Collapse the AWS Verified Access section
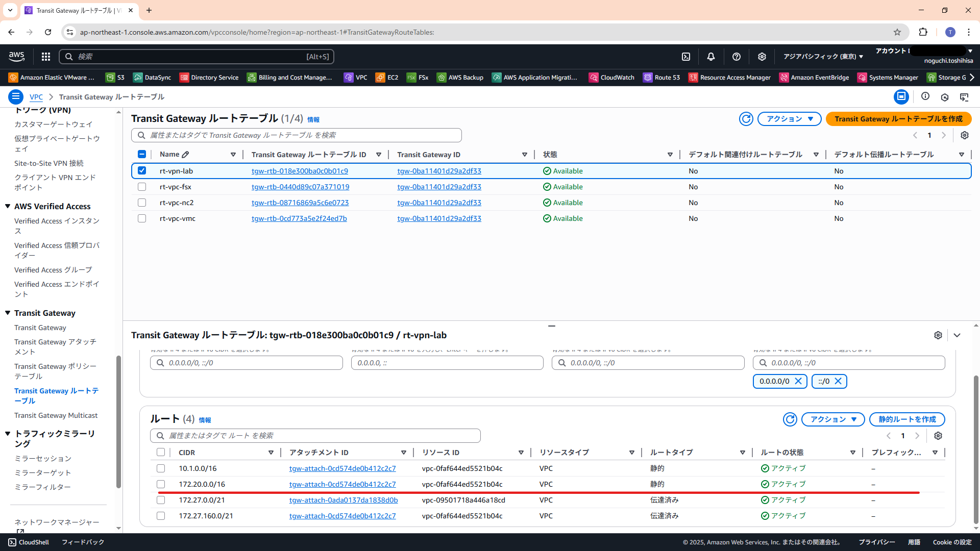 click(8, 206)
